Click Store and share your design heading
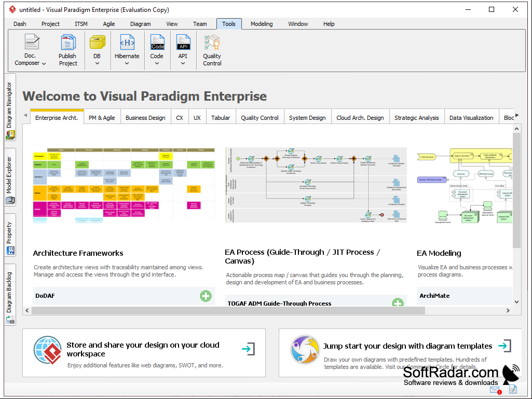 pos(143,349)
